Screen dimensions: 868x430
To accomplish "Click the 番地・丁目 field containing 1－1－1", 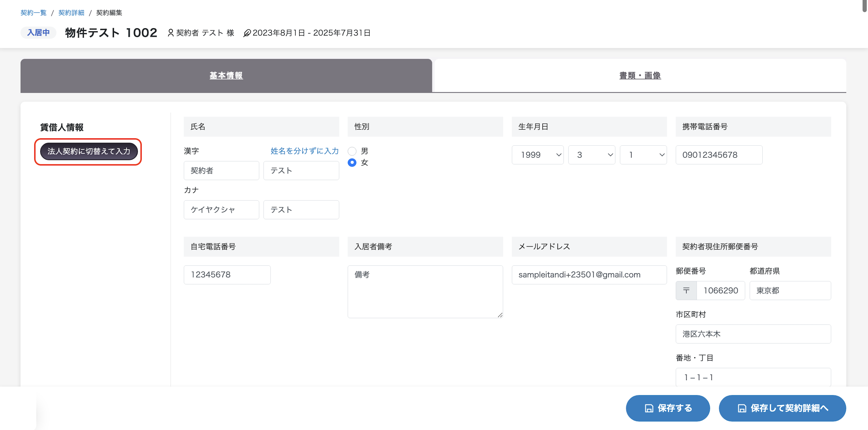I will [753, 377].
